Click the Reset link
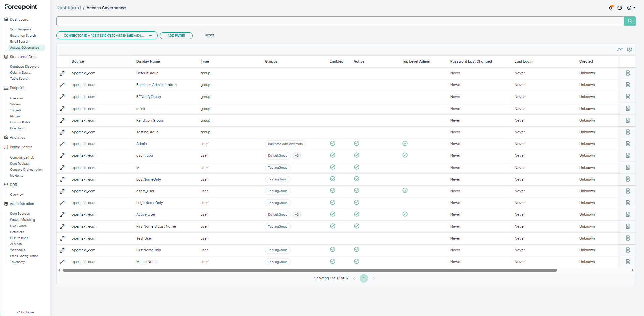 pos(209,35)
